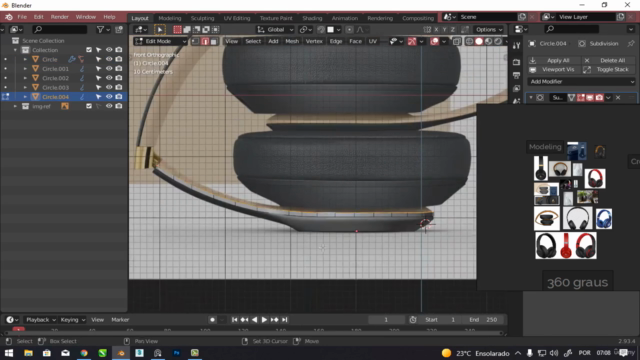The height and width of the screenshot is (360, 640).
Task: Collapse the Subdivision modifier panel
Action: (531, 98)
